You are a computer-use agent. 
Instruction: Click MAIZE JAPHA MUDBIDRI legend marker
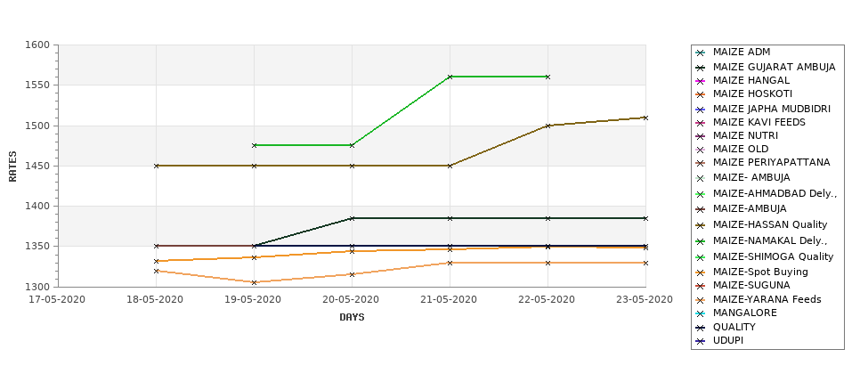click(701, 110)
